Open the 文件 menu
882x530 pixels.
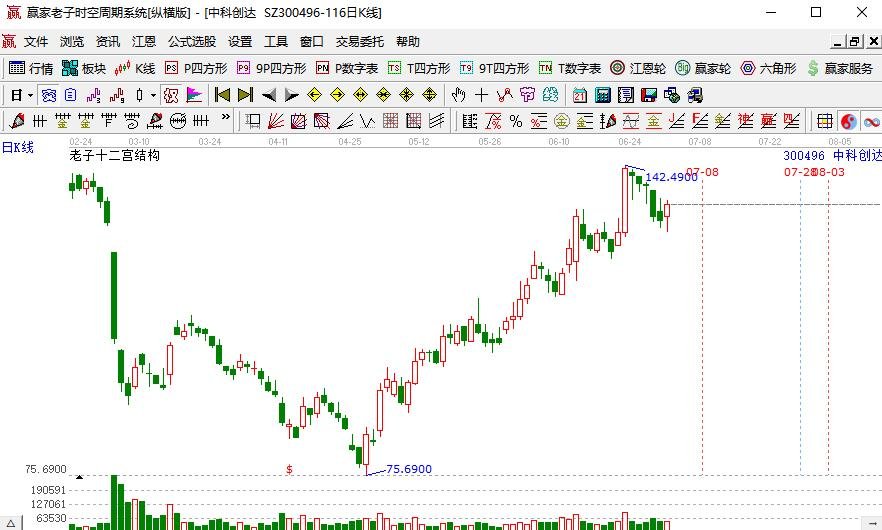click(x=36, y=42)
